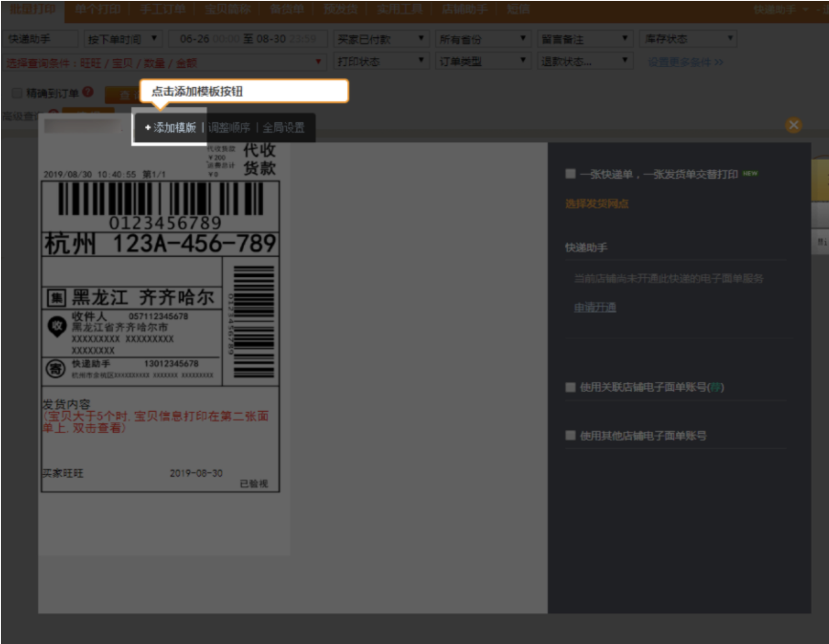The image size is (829, 644).
Task: Click the red help icon beside 精确到订单
Action: point(88,92)
